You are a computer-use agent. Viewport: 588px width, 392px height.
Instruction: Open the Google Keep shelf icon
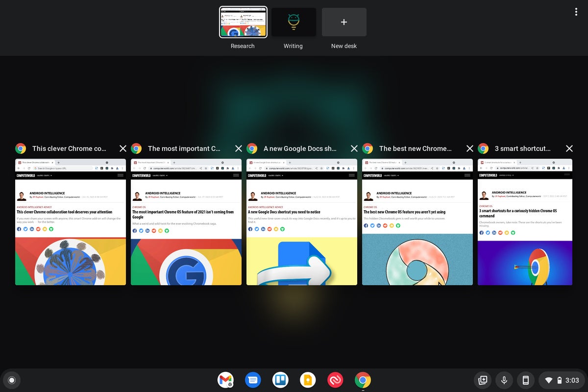pos(308,380)
